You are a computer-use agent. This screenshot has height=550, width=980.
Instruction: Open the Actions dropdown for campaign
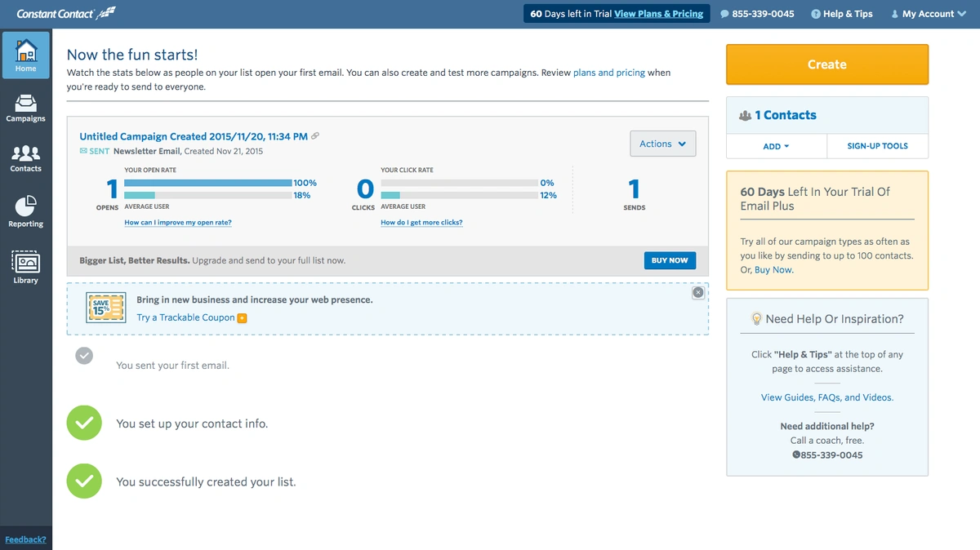click(663, 144)
